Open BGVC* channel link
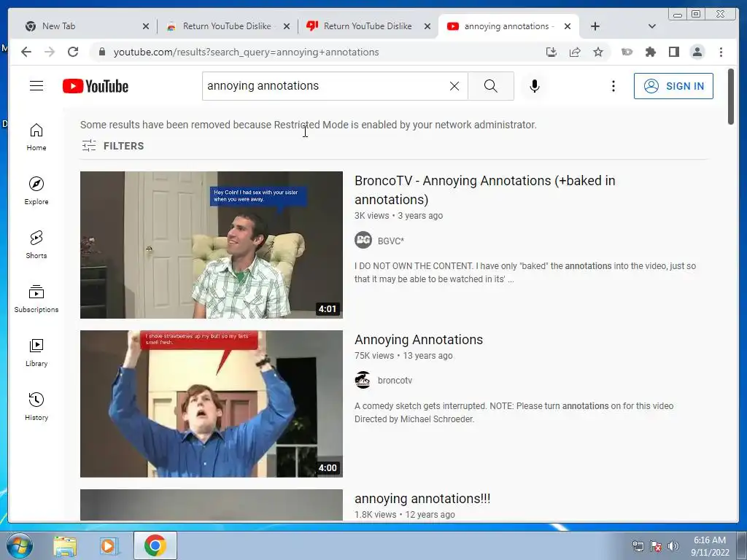The height and width of the screenshot is (560, 747). coord(391,241)
